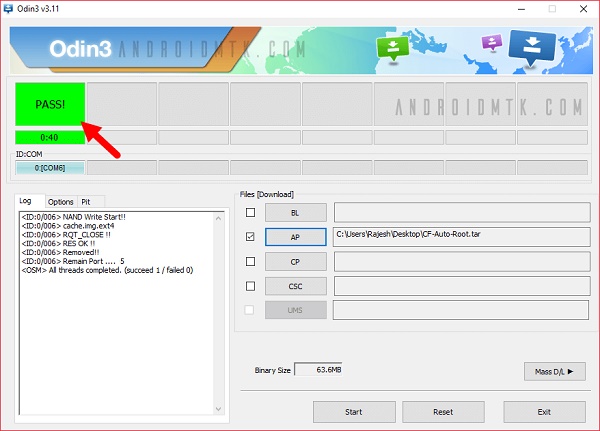Open the Options tab

tap(60, 202)
